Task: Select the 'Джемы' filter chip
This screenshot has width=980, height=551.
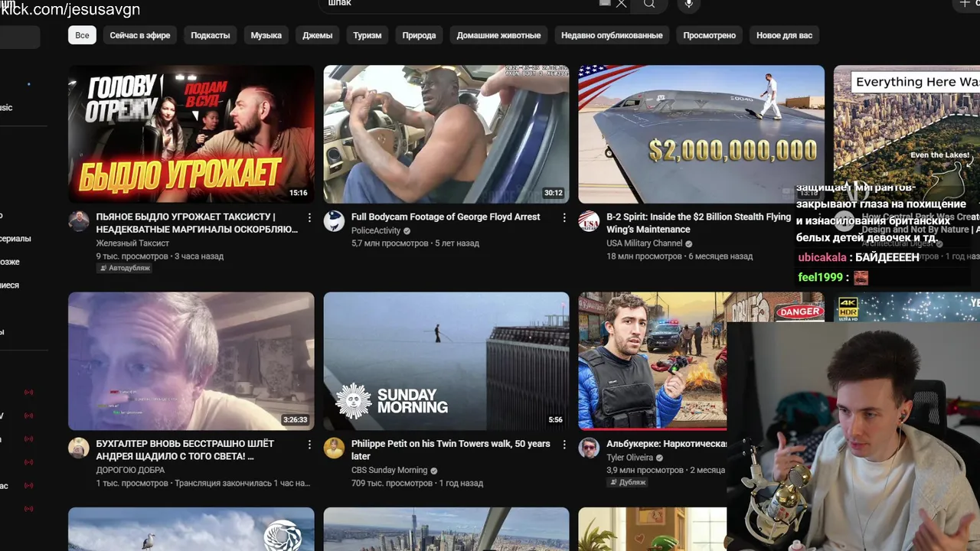Action: (318, 35)
